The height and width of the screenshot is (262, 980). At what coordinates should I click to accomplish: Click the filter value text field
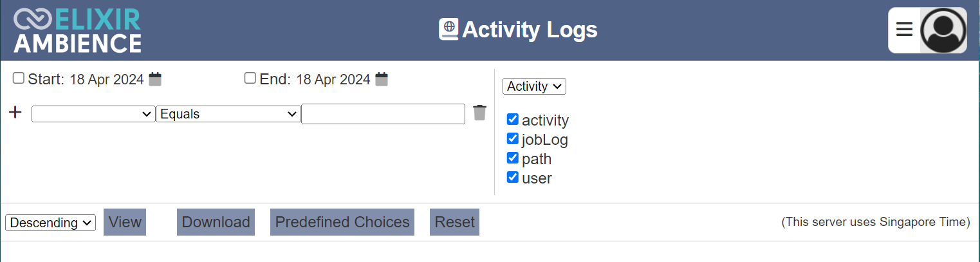[383, 114]
